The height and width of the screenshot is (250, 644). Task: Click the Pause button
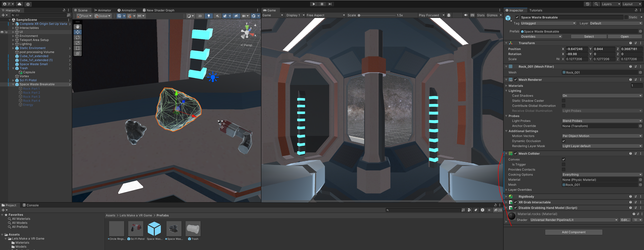(322, 4)
